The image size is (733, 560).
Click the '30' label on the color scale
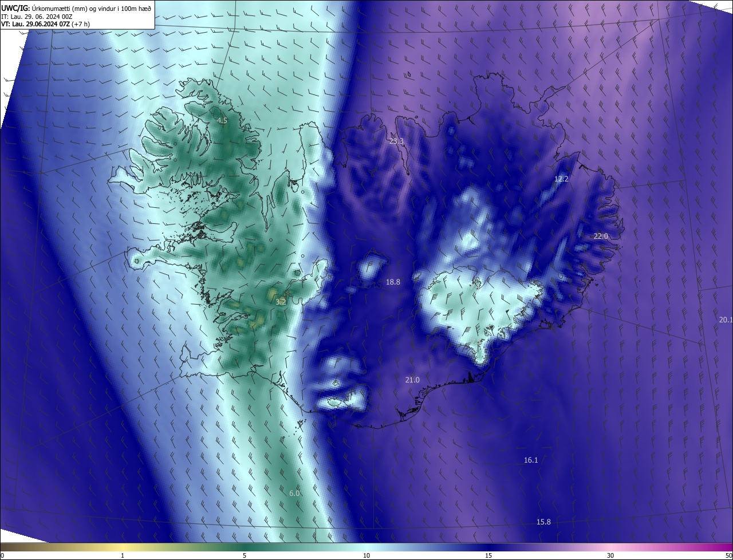pyautogui.click(x=610, y=555)
